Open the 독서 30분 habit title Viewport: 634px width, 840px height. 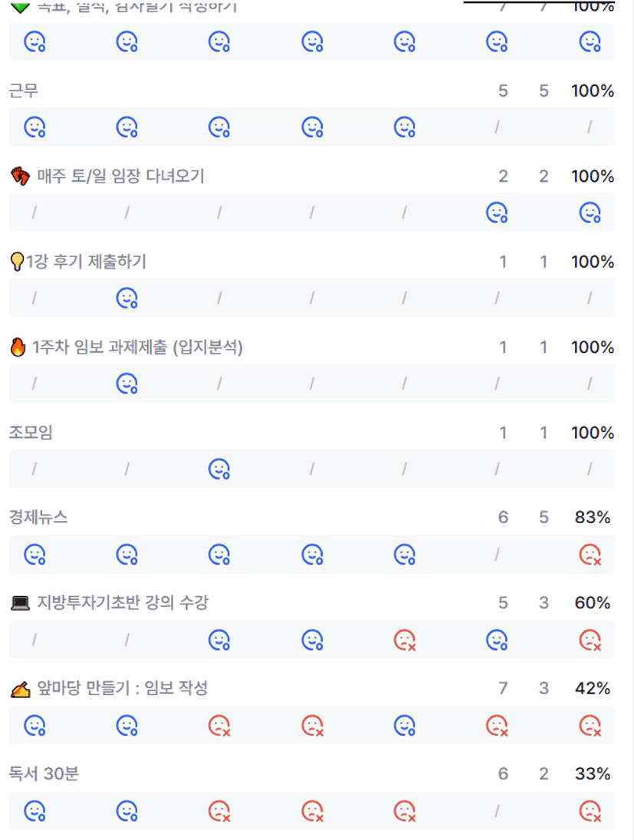pos(44,774)
